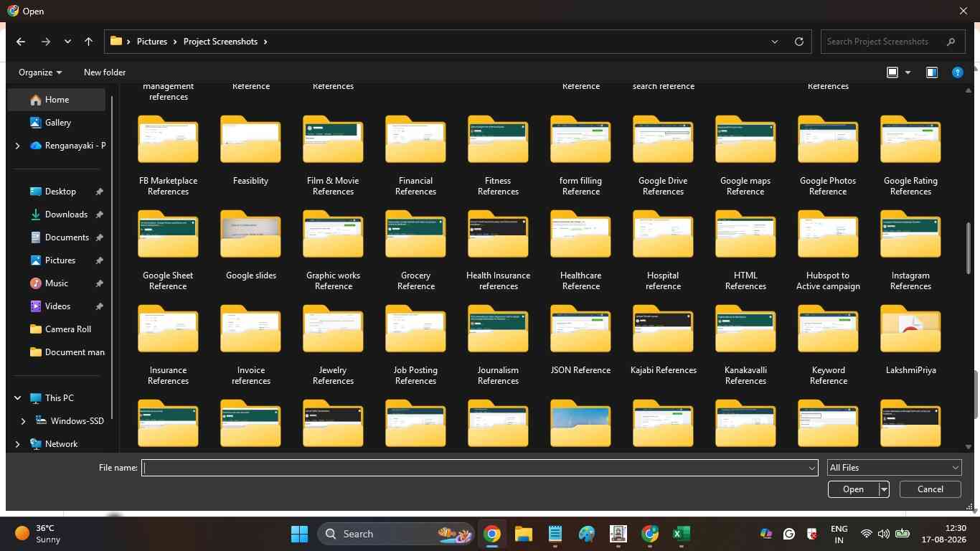Toggle the preview pane icon
This screenshot has width=980, height=551.
point(931,72)
